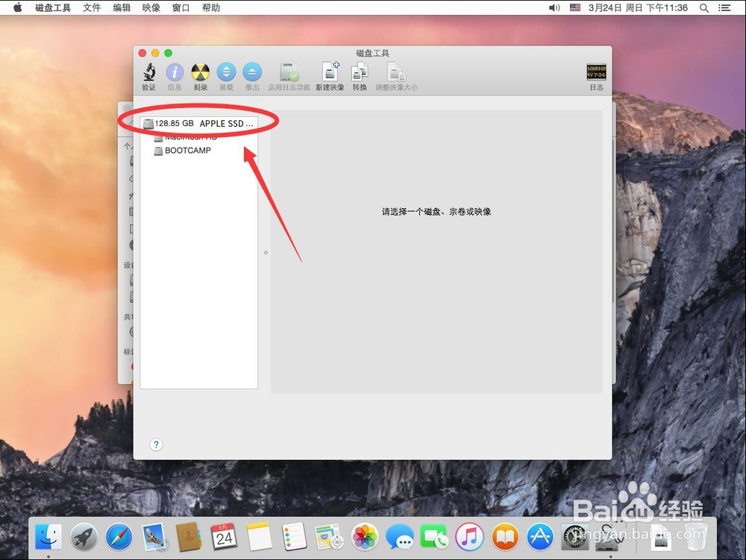The height and width of the screenshot is (560, 746).
Task: Open Calendar from the Dock
Action: click(224, 537)
